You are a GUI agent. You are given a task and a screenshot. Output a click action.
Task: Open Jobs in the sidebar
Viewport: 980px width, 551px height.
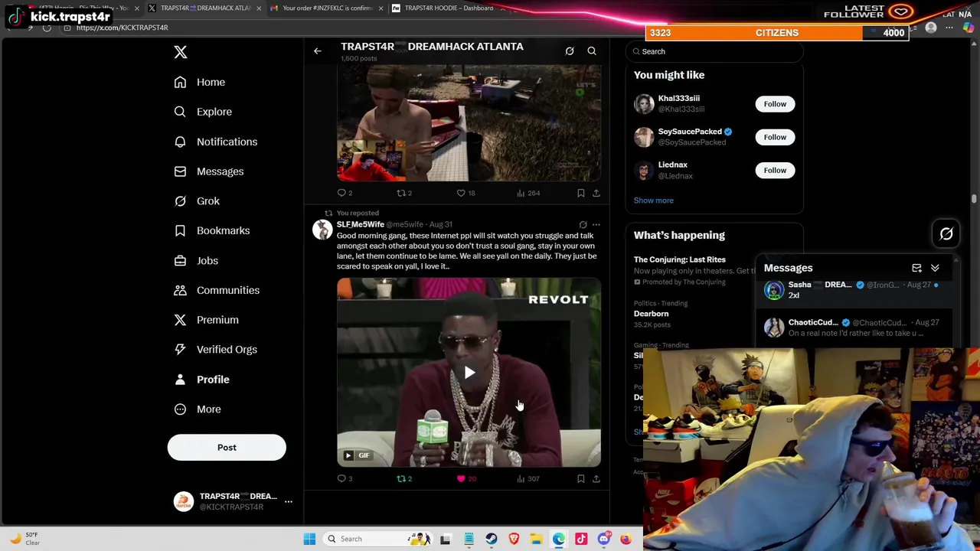coord(196,260)
